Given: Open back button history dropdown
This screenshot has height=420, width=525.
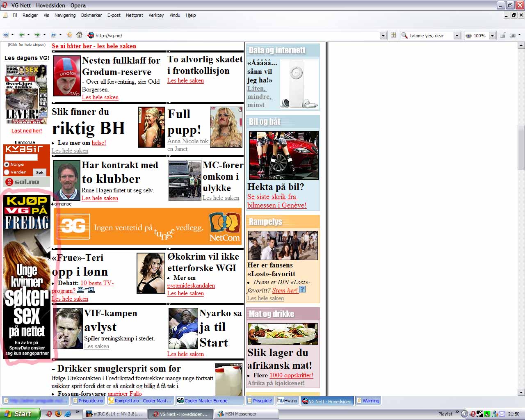Looking at the screenshot, I should 28,35.
